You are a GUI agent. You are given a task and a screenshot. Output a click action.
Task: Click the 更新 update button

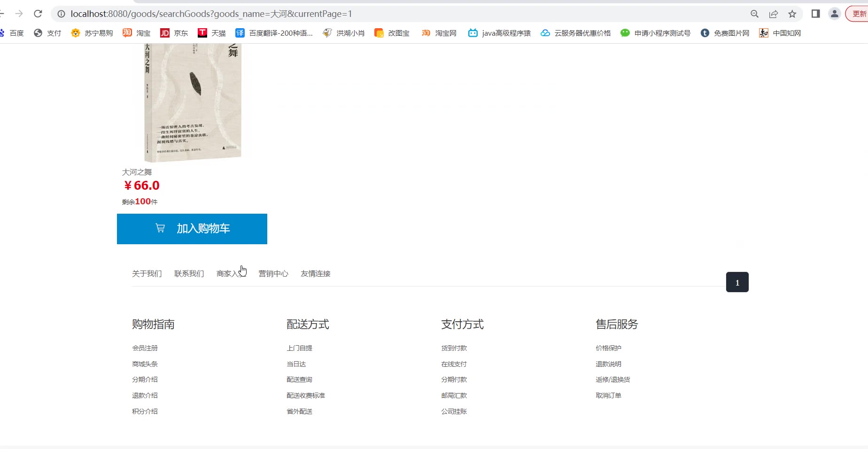click(x=858, y=14)
